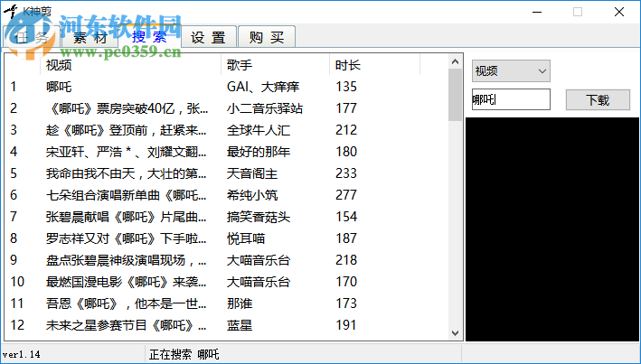Close the K神剪 window
This screenshot has height=364, width=641.
click(619, 12)
